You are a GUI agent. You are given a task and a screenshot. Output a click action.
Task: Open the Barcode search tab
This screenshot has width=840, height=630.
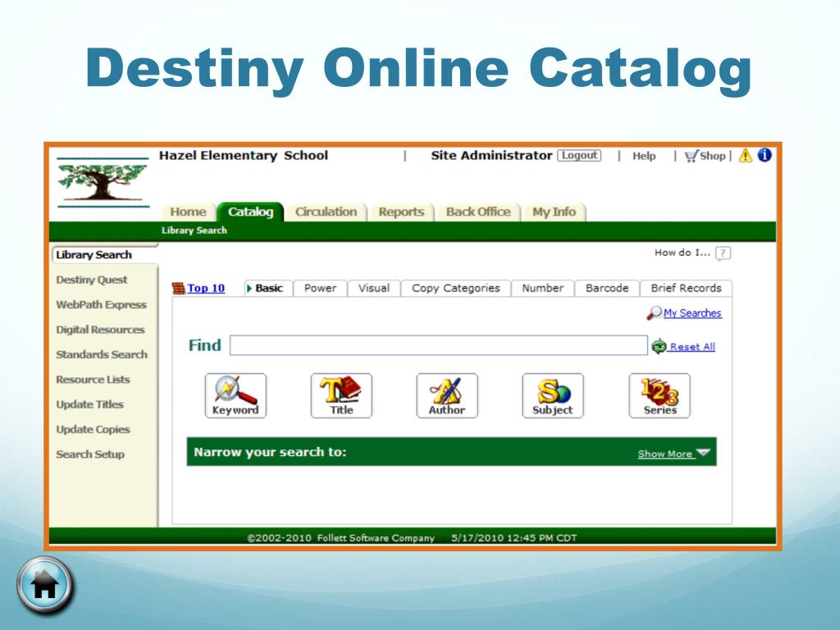(607, 288)
